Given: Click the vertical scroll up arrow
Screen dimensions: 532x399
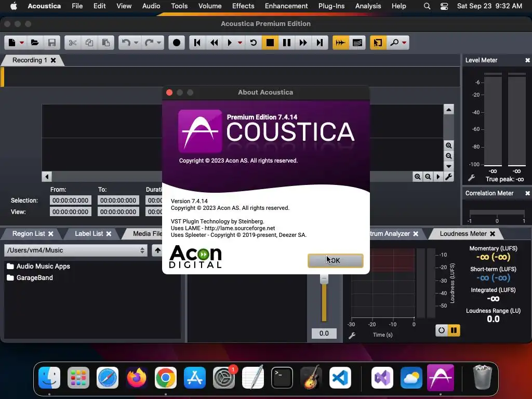Looking at the screenshot, I should click(448, 110).
